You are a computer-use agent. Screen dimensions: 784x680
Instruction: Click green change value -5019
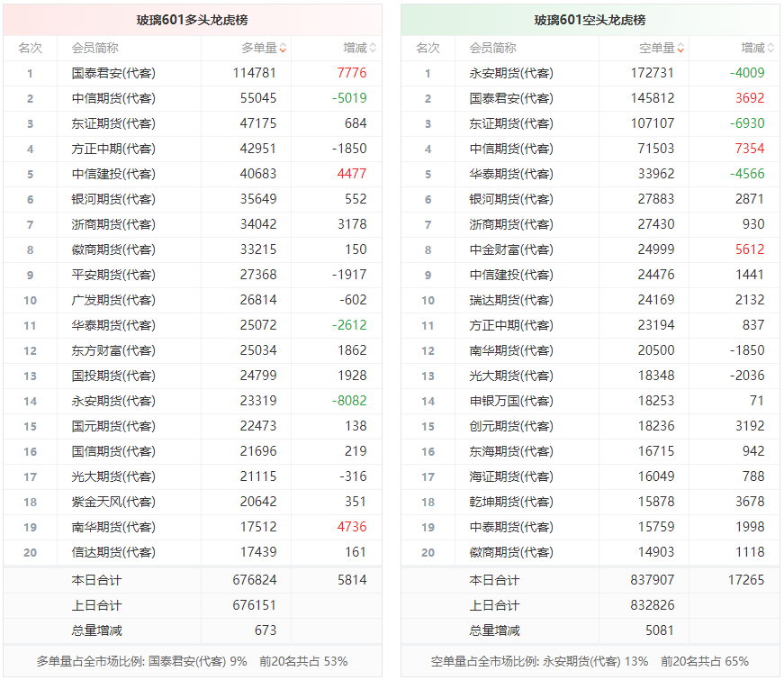click(349, 98)
